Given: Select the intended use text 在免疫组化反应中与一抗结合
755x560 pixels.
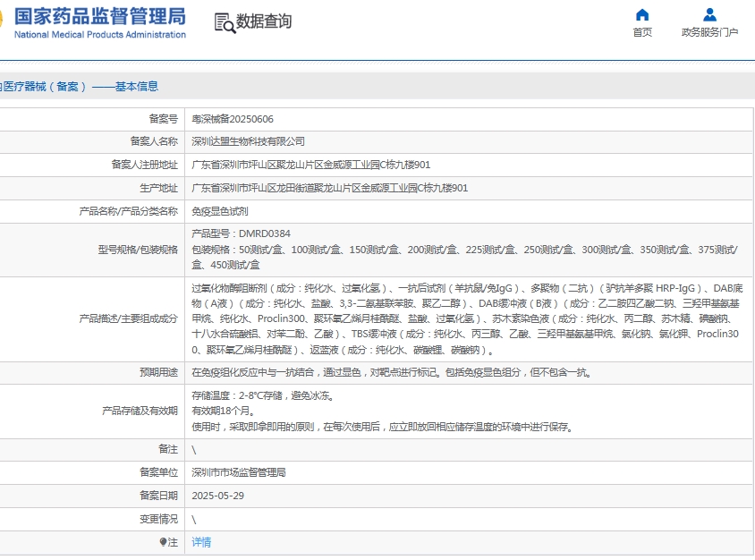Looking at the screenshot, I should click(x=392, y=373).
